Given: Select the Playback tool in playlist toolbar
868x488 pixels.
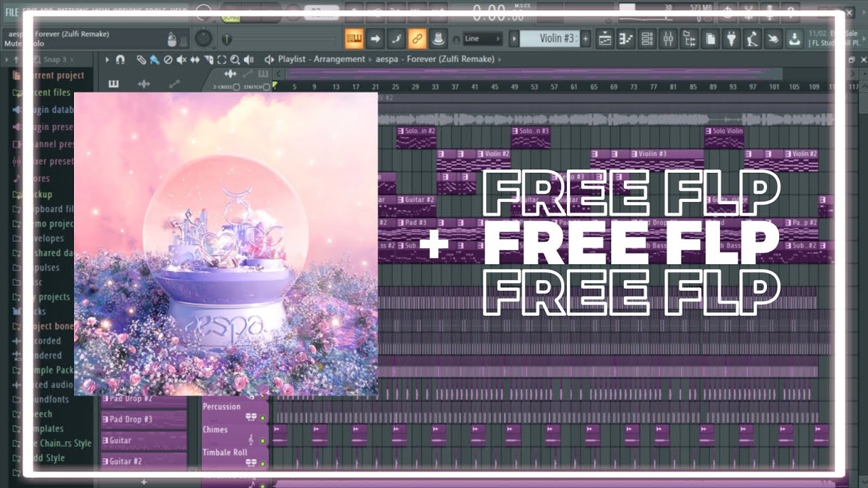Looking at the screenshot, I should click(x=248, y=60).
